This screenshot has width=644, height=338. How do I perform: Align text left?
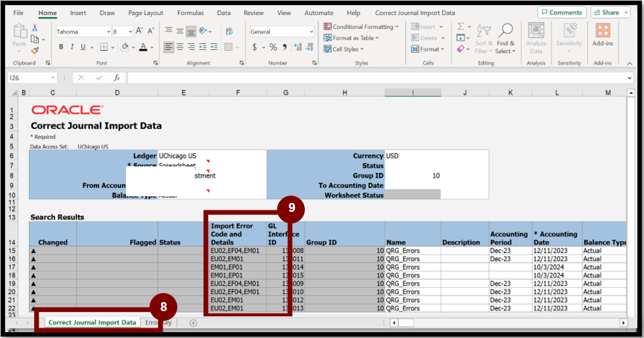point(168,47)
